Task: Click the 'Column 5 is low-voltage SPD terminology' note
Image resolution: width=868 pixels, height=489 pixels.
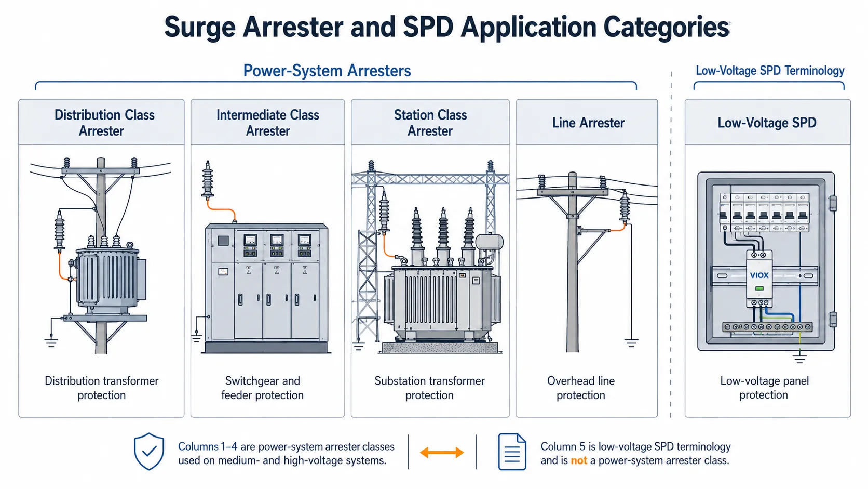Action: [x=635, y=453]
